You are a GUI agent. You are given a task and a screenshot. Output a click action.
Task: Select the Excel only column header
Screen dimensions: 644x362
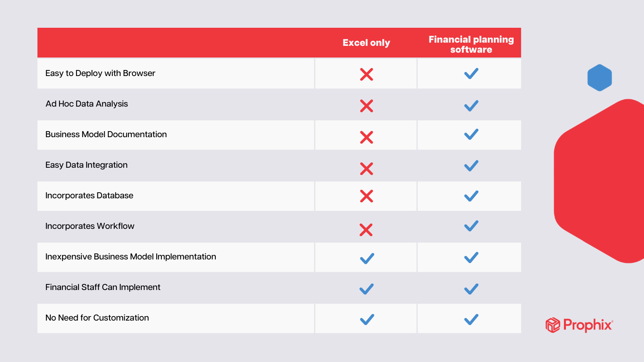(366, 43)
